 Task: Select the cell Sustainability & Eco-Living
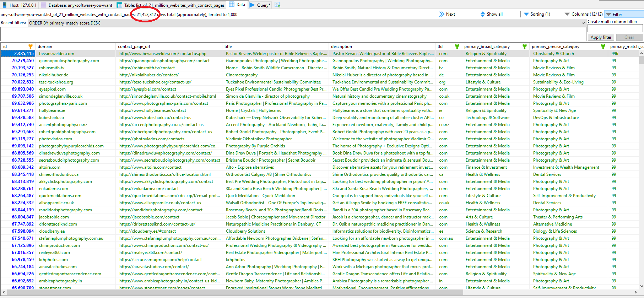coord(569,82)
